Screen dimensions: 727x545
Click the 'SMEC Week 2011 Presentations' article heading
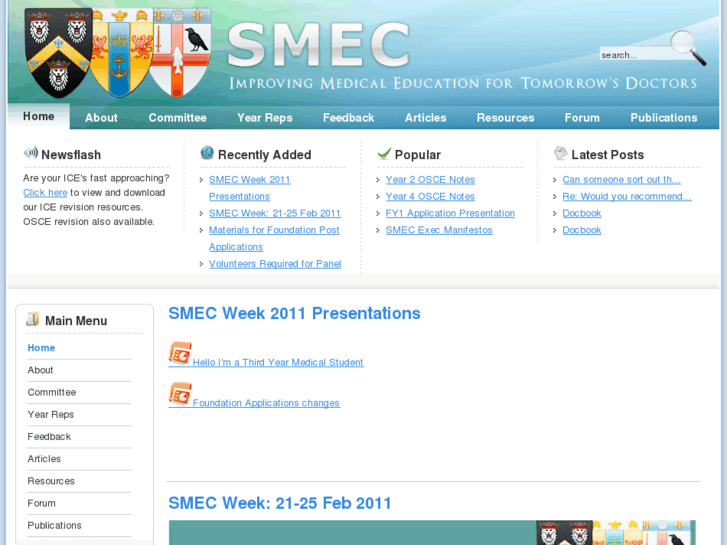point(294,314)
